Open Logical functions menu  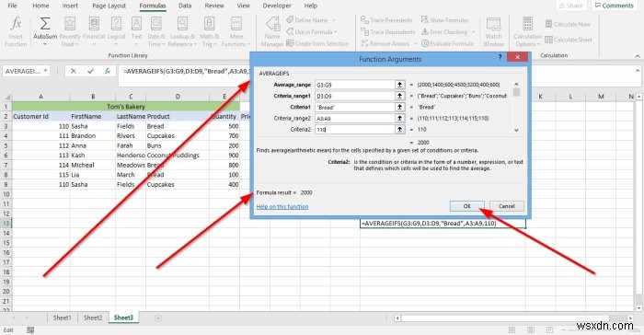tap(116, 31)
